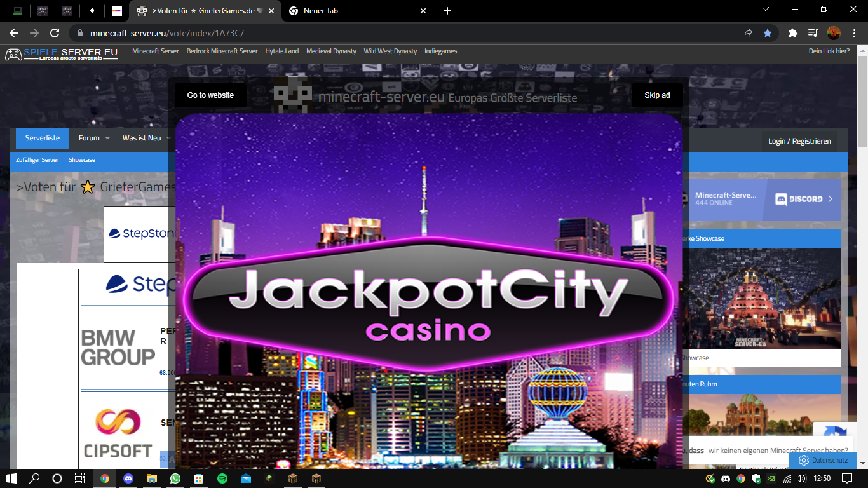The height and width of the screenshot is (488, 868).
Task: Close the GrieferGames voting tab
Action: (270, 11)
